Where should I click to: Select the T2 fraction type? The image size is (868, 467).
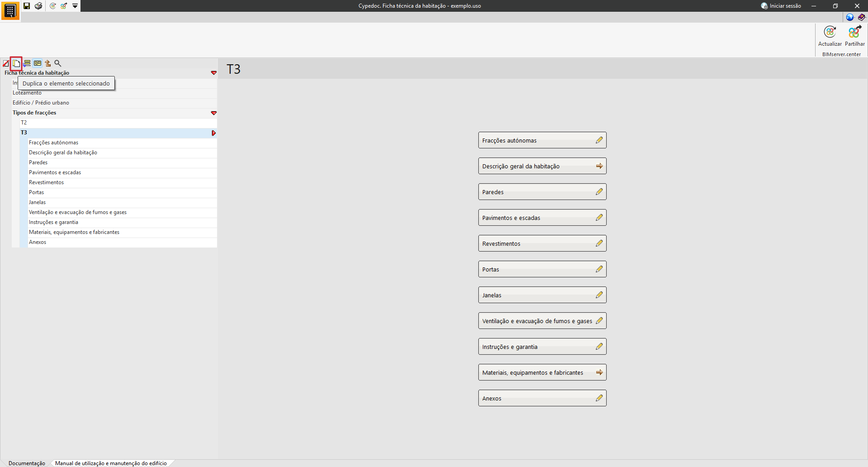[118, 123]
